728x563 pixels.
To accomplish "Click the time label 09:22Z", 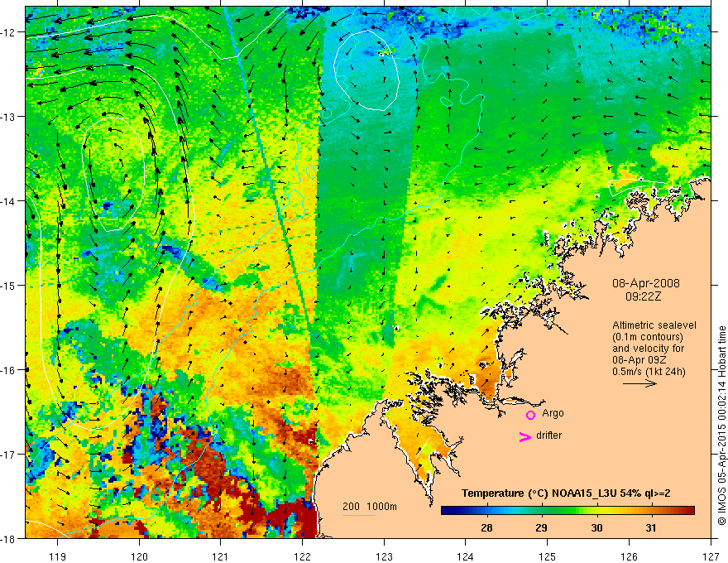I will click(x=643, y=296).
